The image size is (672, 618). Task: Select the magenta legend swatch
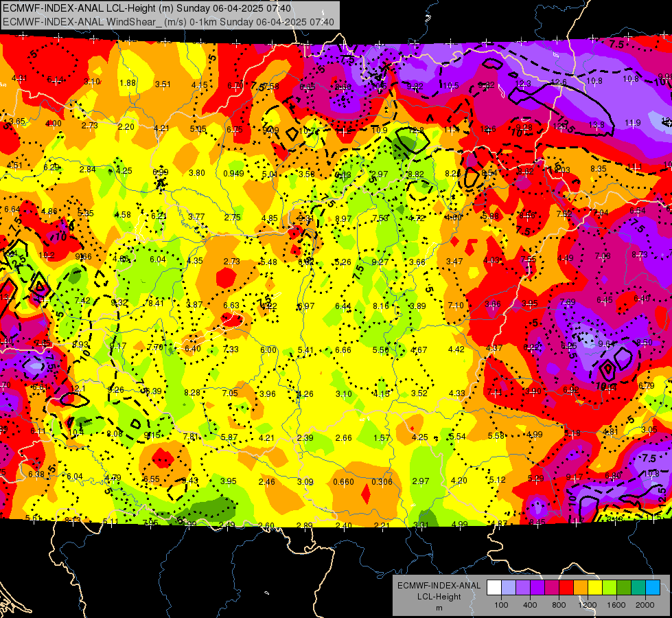click(552, 588)
